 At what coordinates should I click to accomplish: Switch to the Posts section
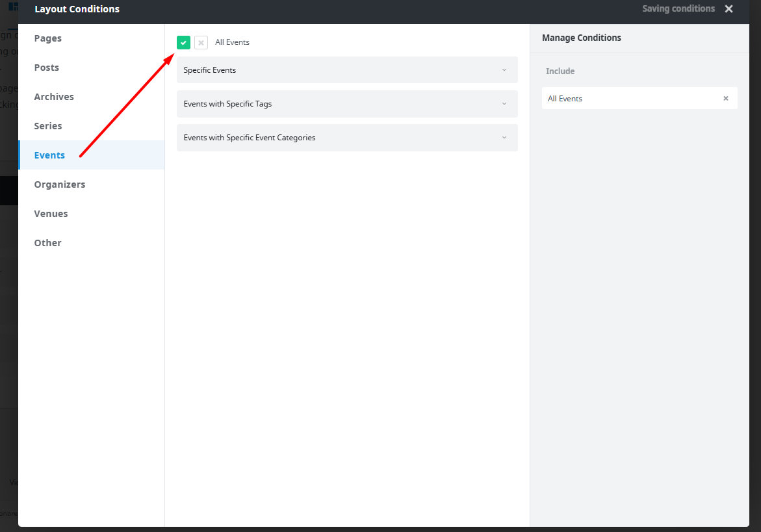tap(46, 68)
